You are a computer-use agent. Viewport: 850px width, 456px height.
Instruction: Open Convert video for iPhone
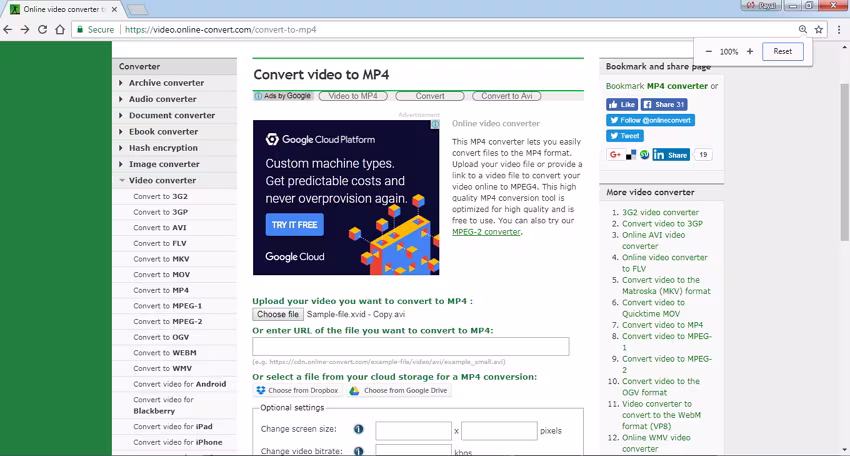[178, 442]
